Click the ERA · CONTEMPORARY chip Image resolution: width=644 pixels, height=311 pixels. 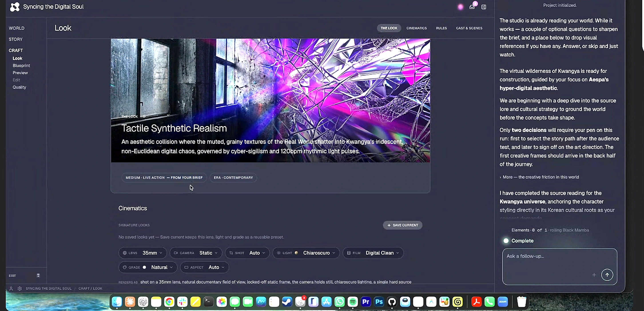(233, 177)
